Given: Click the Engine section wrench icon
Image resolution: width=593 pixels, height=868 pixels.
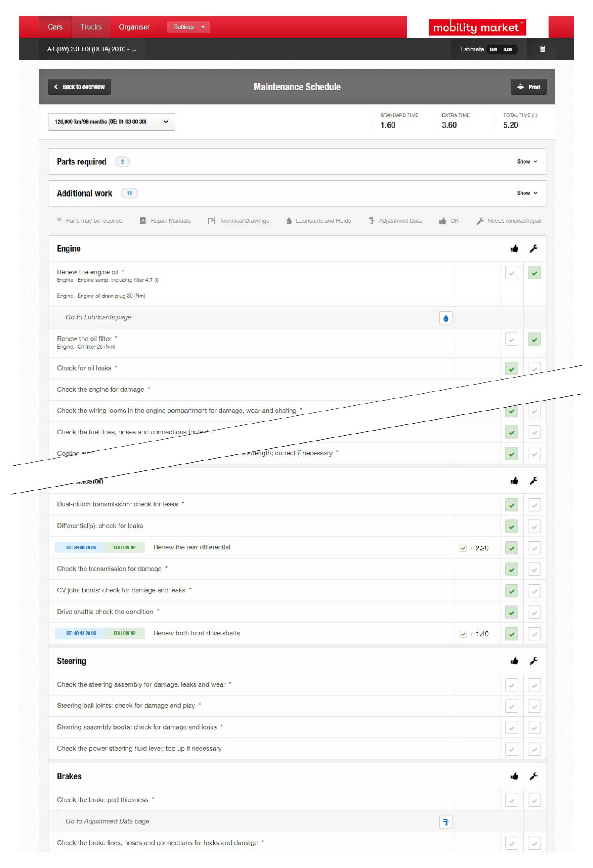Looking at the screenshot, I should pos(534,249).
